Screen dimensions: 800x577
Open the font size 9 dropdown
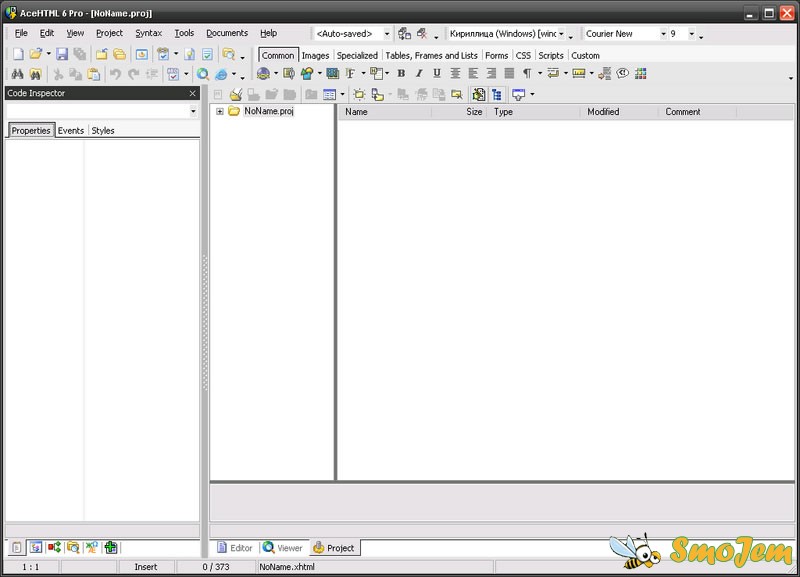coord(692,34)
